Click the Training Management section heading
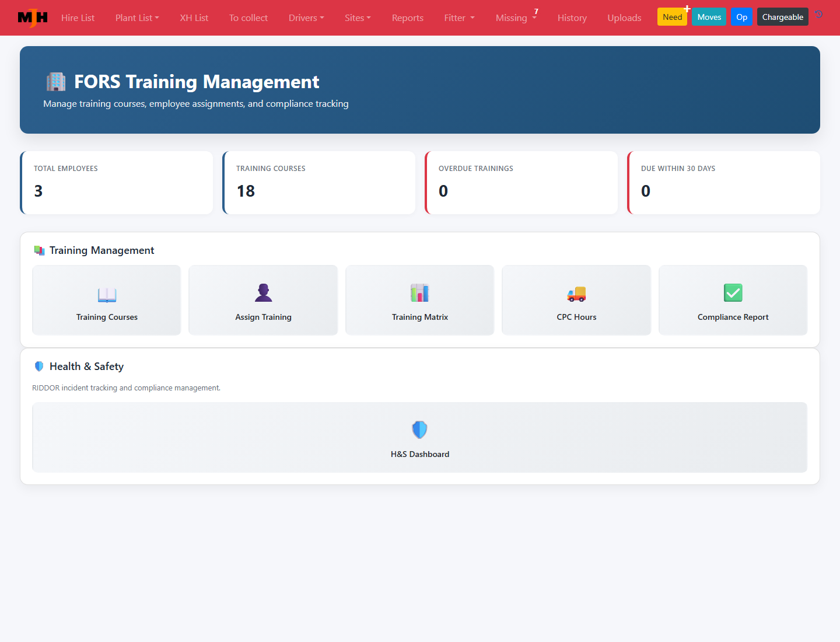 click(x=101, y=250)
